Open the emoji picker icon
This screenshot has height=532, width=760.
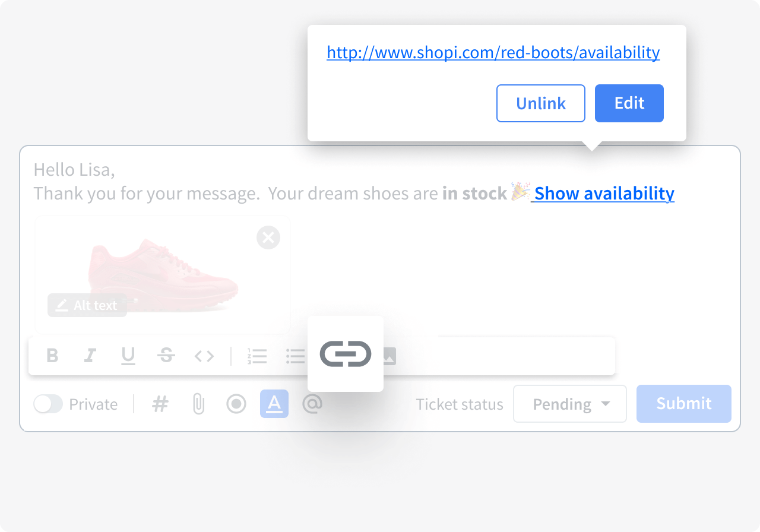(x=236, y=404)
